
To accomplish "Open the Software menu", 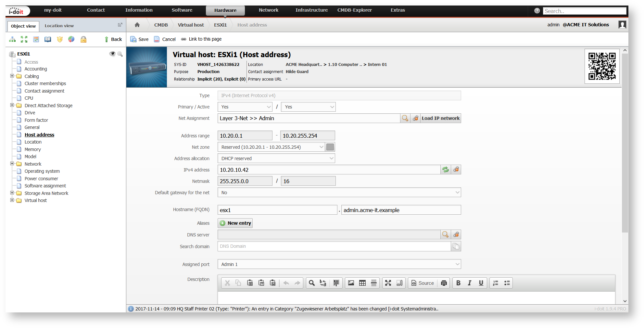I will [182, 10].
